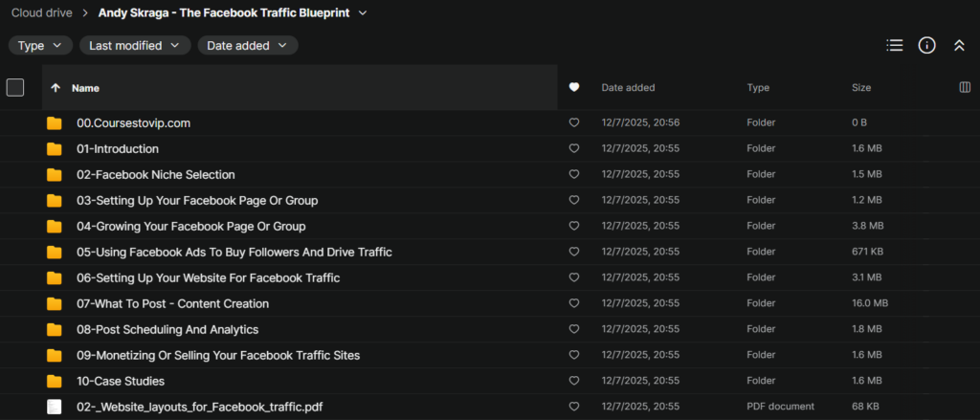Open the info panel icon
This screenshot has height=420, width=980.
(926, 45)
